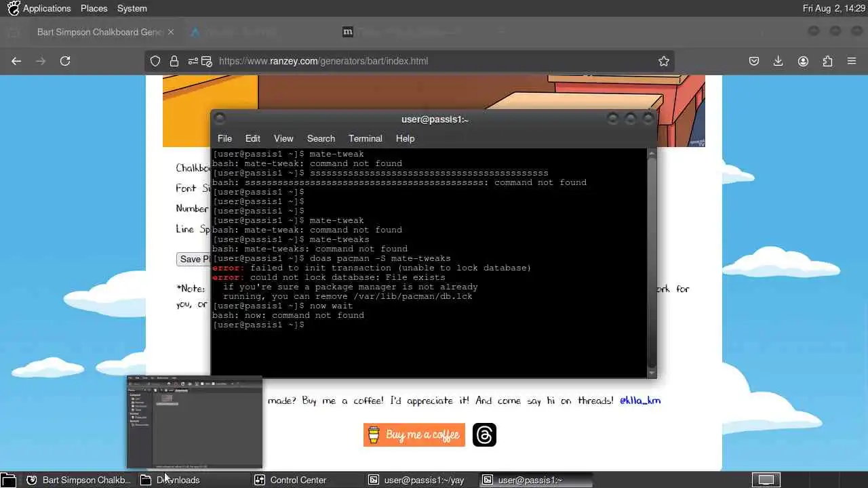Click the terminal title bar user@passis1:~
Screen dimensions: 868x488
[435, 119]
